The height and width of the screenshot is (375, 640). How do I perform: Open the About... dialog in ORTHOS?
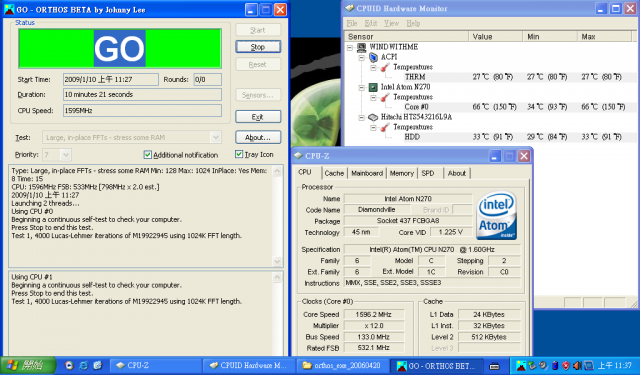click(x=258, y=138)
